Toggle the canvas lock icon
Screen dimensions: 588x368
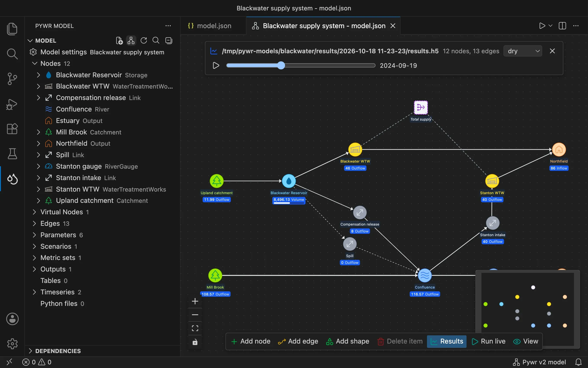(x=195, y=342)
